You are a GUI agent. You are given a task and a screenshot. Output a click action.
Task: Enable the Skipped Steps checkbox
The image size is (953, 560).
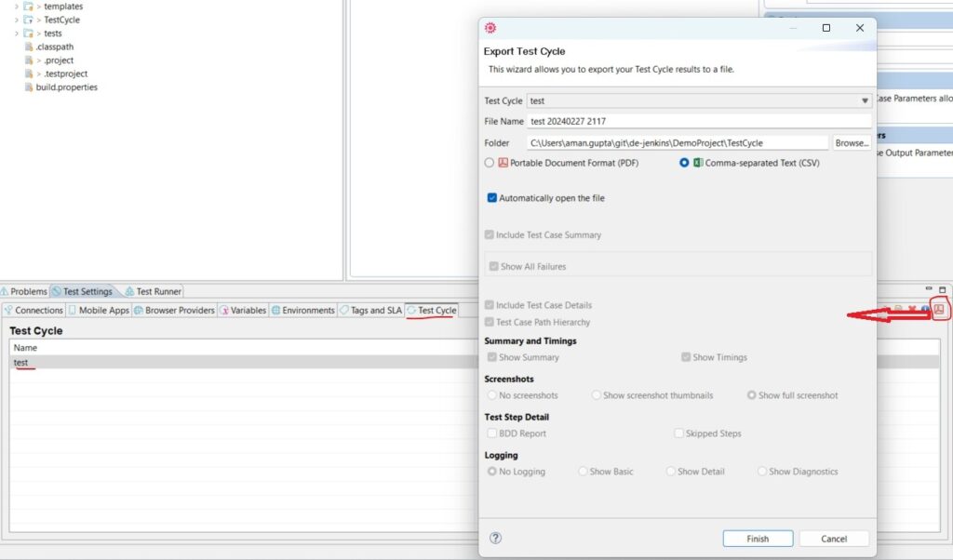(678, 433)
